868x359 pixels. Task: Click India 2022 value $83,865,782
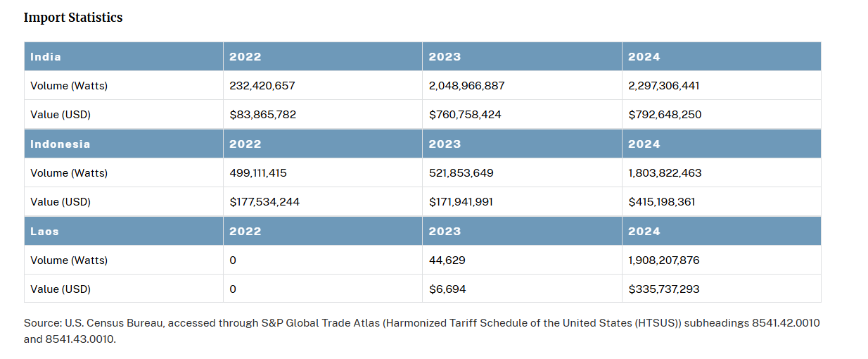coord(263,114)
